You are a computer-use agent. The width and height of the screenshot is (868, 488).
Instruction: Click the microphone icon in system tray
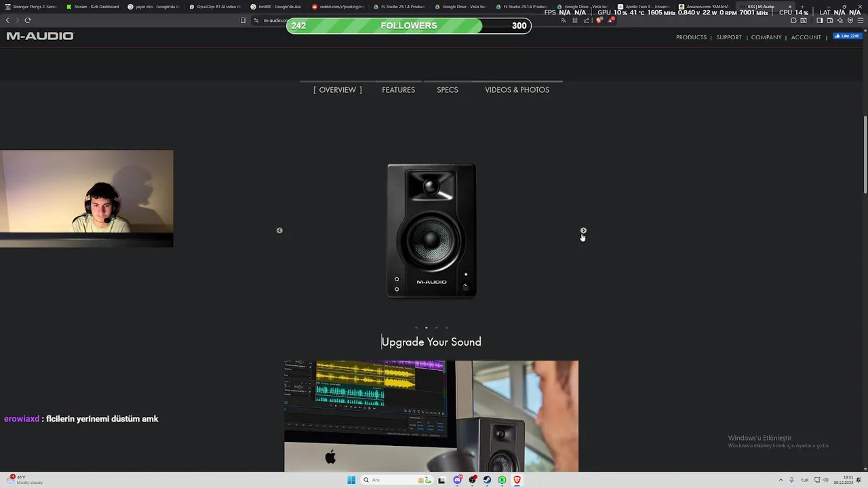pos(791,480)
